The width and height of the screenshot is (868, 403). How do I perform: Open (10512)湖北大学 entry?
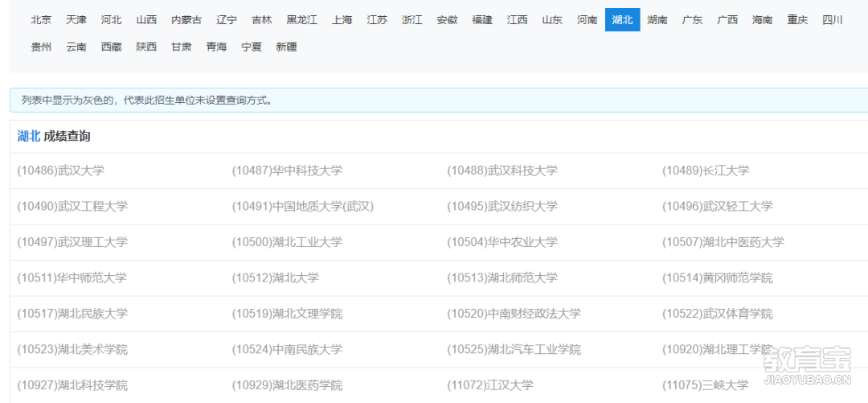point(276,278)
